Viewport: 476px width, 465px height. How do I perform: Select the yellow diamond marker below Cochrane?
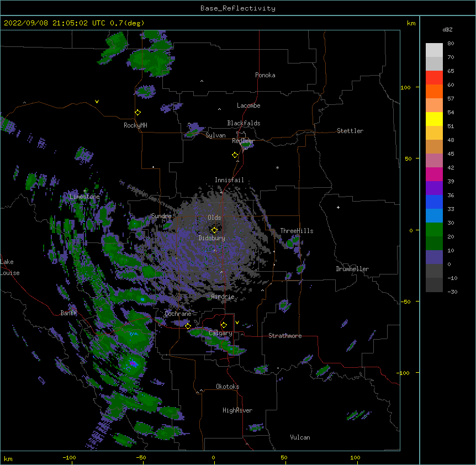pos(188,326)
